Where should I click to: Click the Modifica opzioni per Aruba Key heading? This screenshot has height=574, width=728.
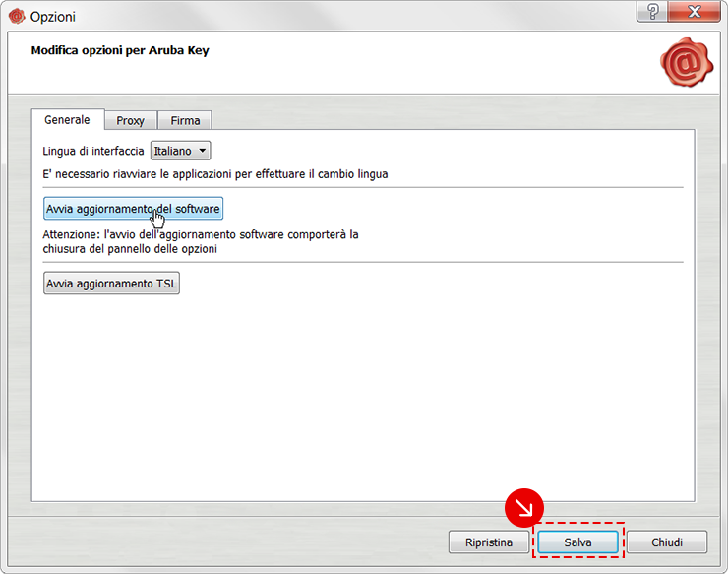click(x=120, y=50)
